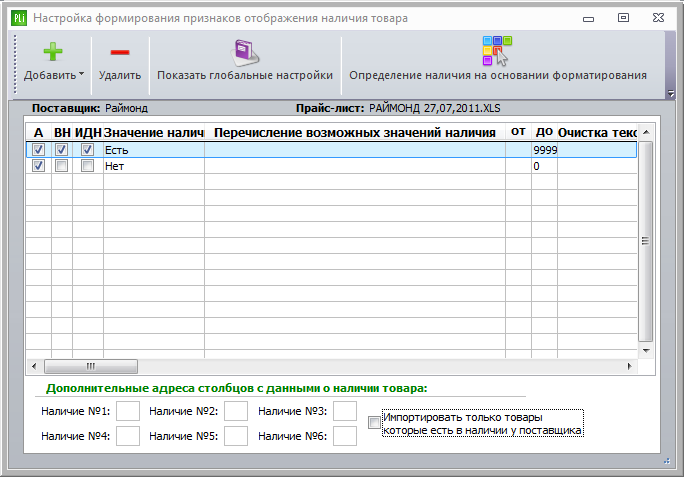The image size is (684, 477).
Task: Click the colored squares formatting detection icon
Action: point(497,51)
